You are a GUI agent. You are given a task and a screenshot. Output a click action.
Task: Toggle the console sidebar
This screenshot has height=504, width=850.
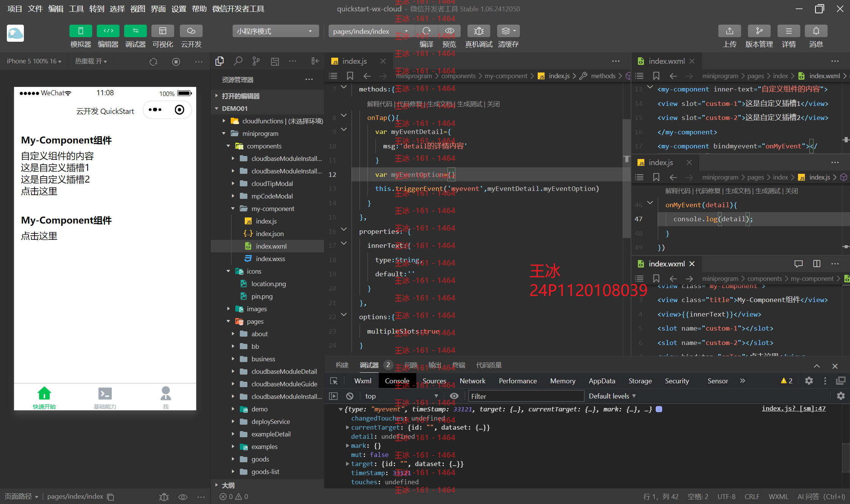pyautogui.click(x=333, y=396)
